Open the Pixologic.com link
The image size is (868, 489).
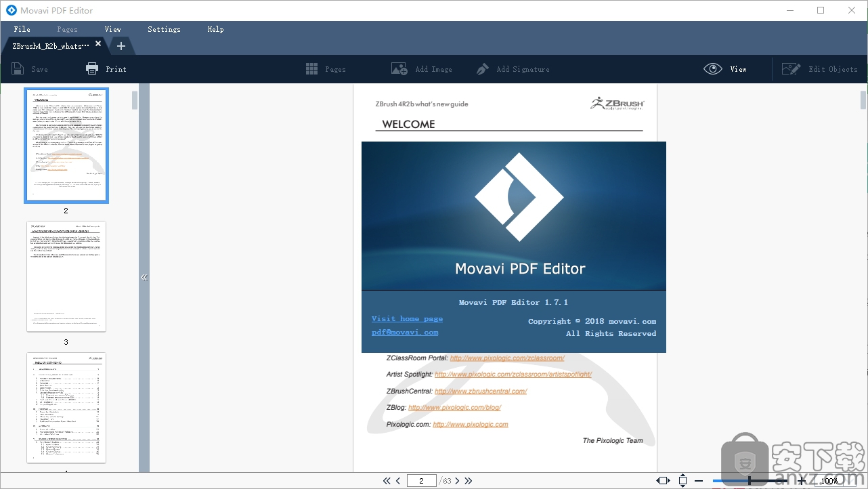pyautogui.click(x=471, y=425)
